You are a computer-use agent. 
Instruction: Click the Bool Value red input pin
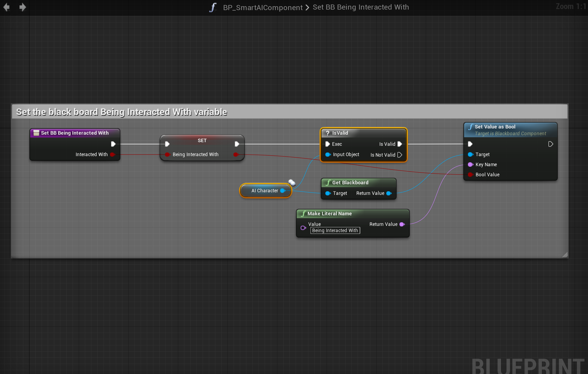tap(470, 175)
